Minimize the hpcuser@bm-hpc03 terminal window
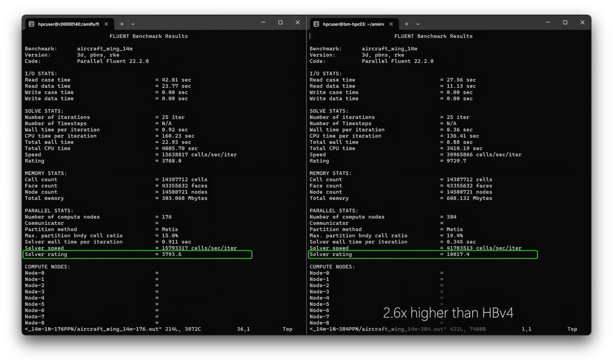 pyautogui.click(x=548, y=22)
